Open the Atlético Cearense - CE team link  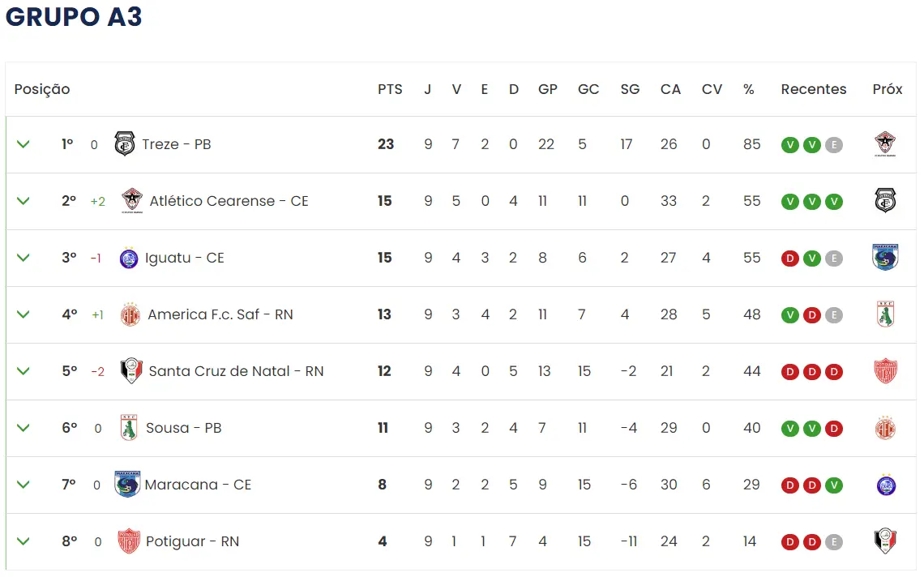(x=229, y=201)
